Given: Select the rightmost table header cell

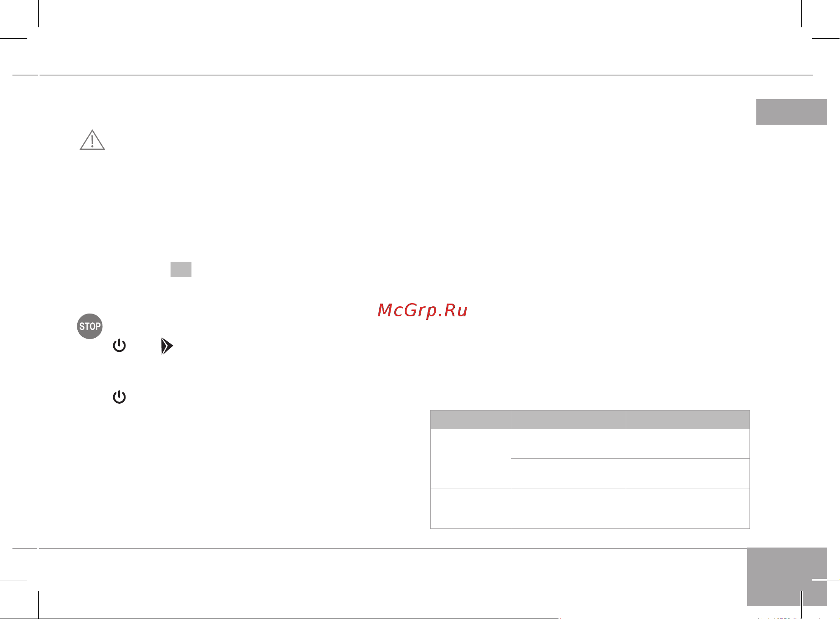Looking at the screenshot, I should (688, 420).
